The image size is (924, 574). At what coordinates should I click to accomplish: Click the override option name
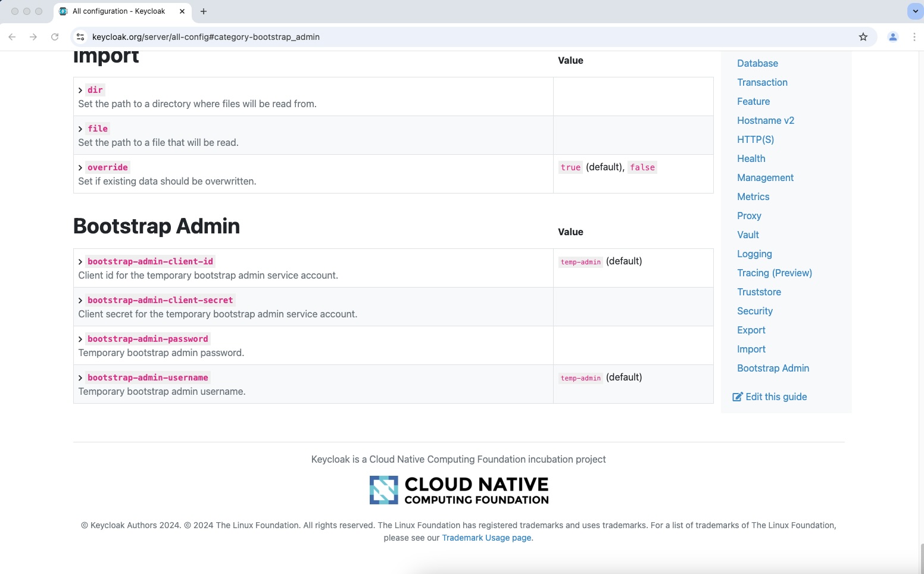coord(108,167)
